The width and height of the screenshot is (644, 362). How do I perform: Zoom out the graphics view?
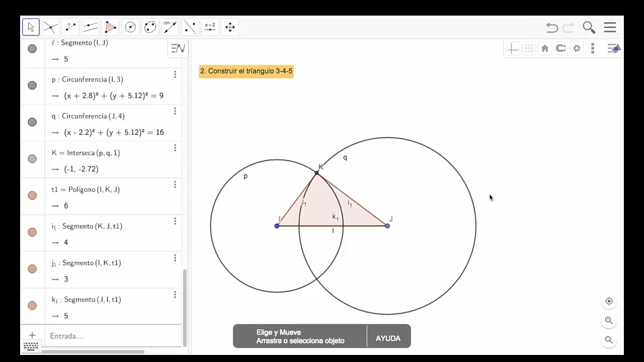[609, 340]
